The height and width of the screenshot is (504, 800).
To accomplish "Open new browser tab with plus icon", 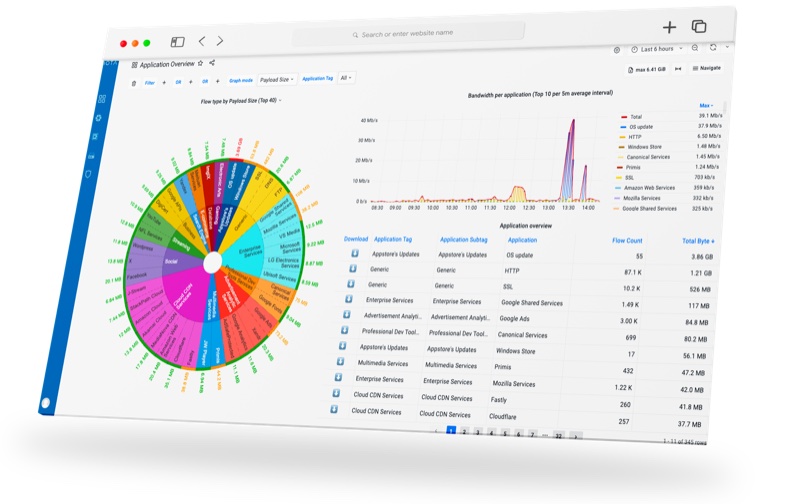I will 669,27.
